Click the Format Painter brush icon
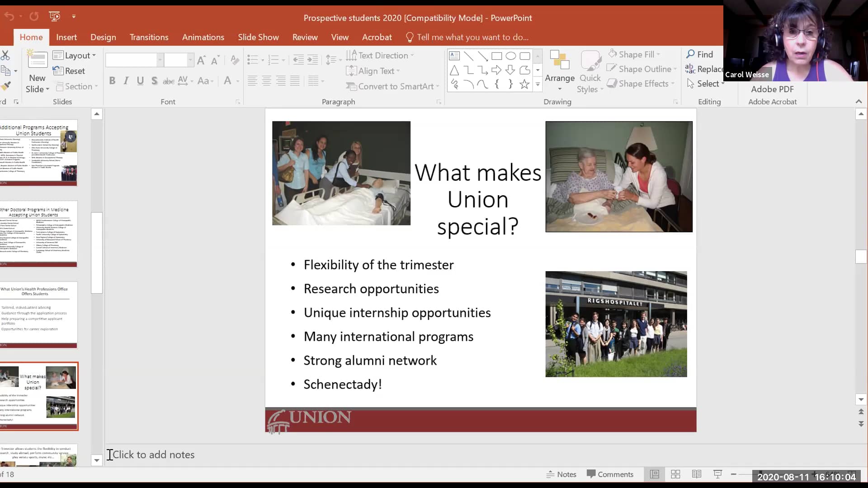The width and height of the screenshot is (868, 488). [5, 86]
